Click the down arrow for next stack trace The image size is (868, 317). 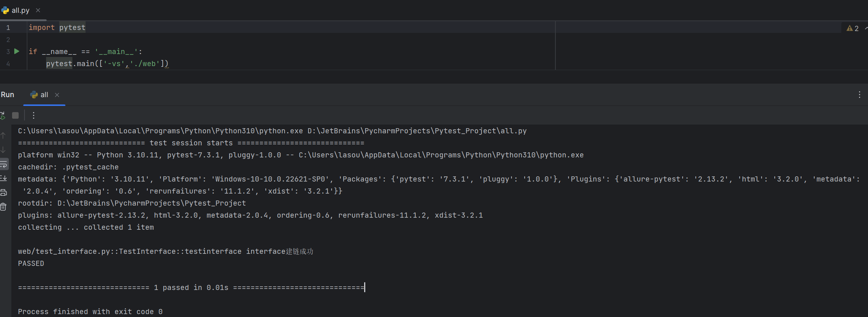point(3,150)
